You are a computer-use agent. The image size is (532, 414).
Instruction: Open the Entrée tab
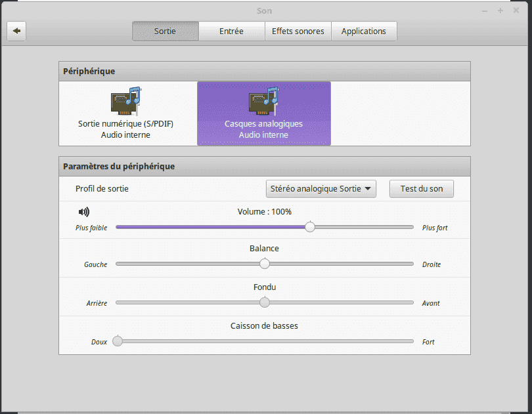[x=231, y=31]
